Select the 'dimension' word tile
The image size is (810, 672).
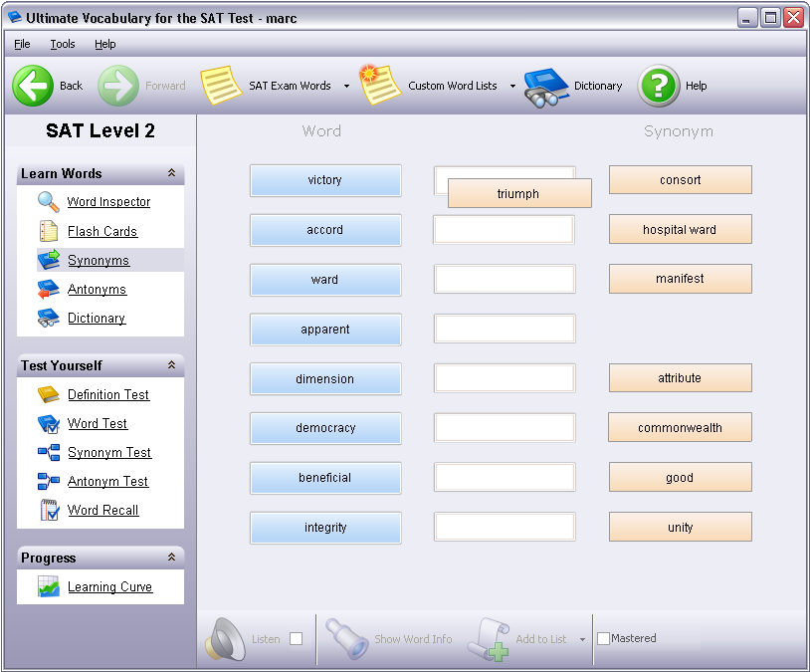point(325,379)
